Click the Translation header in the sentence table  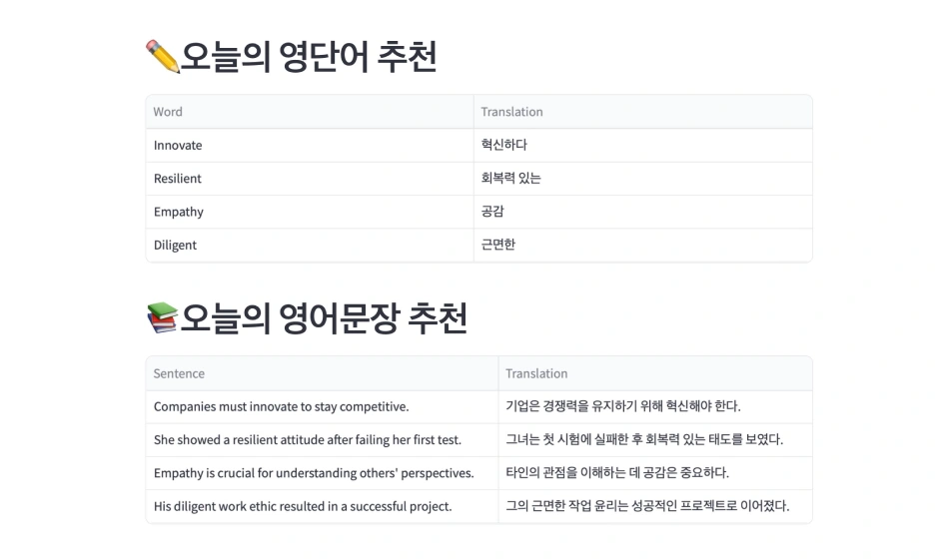click(655, 373)
